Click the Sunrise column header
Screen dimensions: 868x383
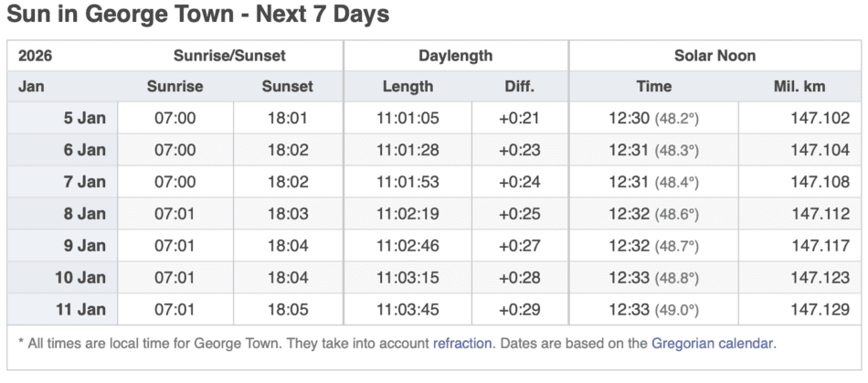click(175, 87)
